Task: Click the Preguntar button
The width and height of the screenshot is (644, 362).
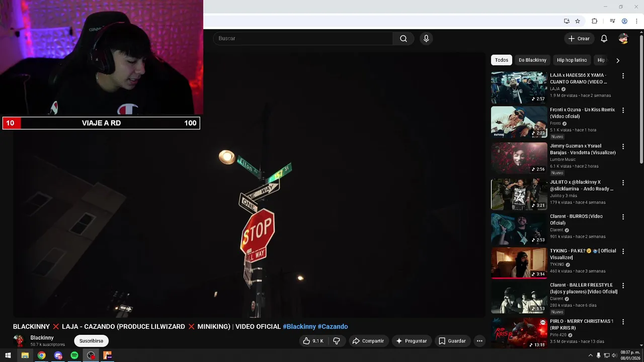Action: [x=411, y=341]
